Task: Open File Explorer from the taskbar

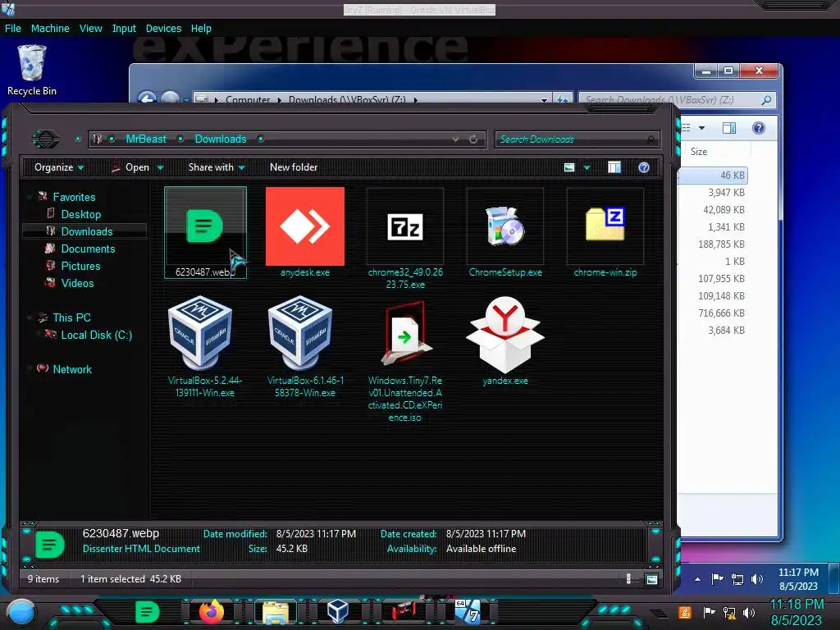Action: point(276,613)
